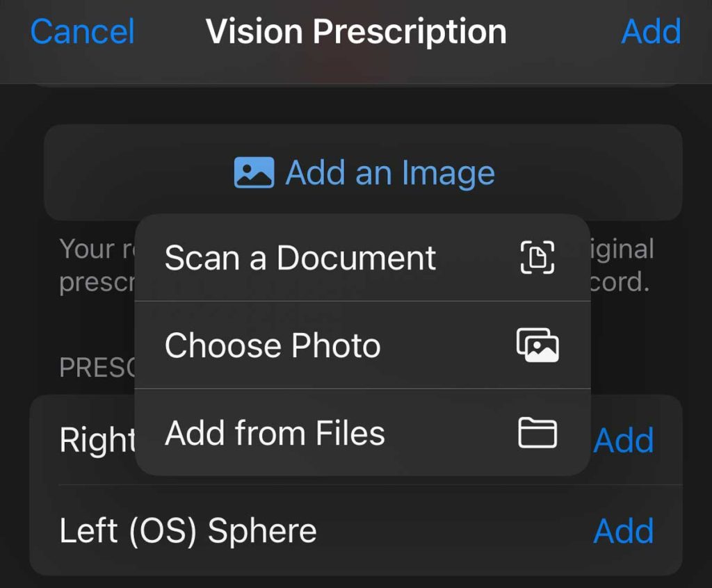Image resolution: width=712 pixels, height=588 pixels.
Task: Cancel the Vision Prescription form
Action: pos(82,32)
